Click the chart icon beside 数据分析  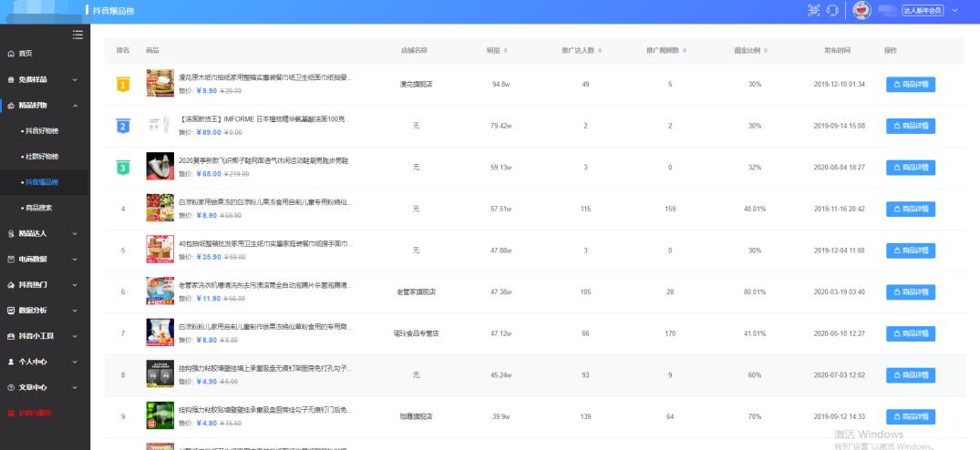pyautogui.click(x=11, y=311)
